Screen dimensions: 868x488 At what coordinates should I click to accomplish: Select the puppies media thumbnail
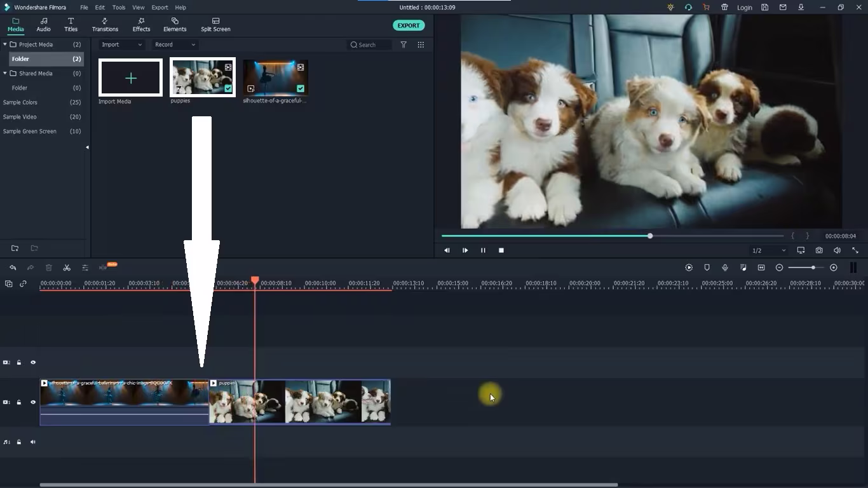[x=203, y=78]
